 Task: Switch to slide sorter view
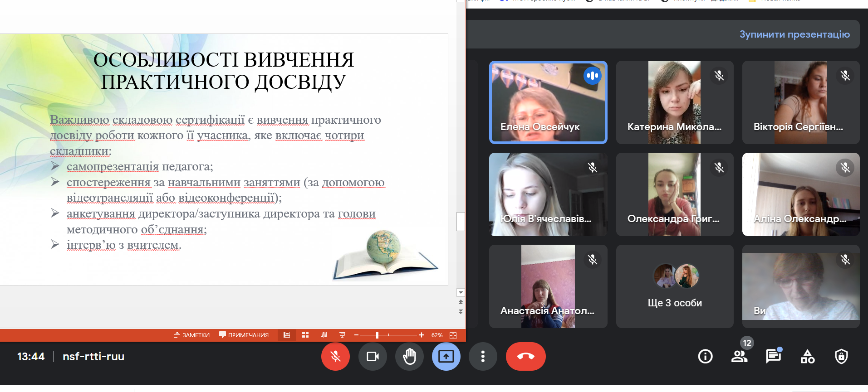[x=305, y=335]
